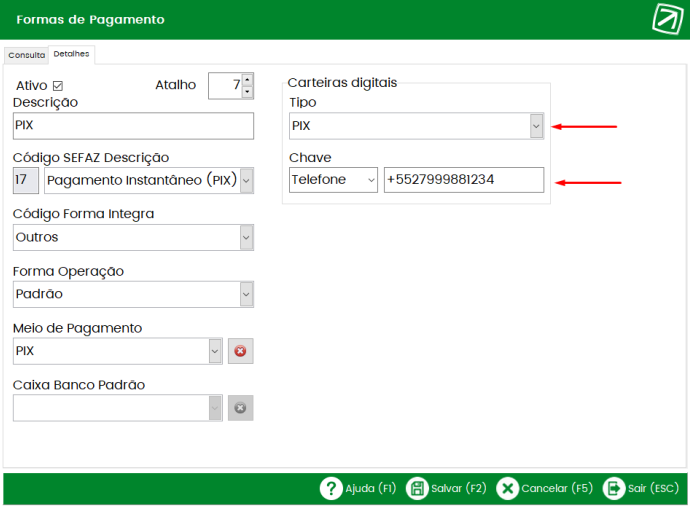
Task: Click the Chave phone number field
Action: coord(464,180)
